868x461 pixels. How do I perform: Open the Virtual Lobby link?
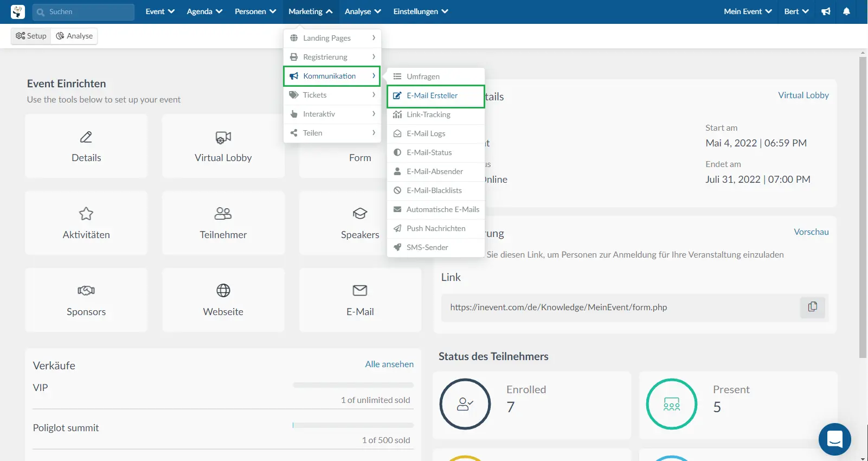pyautogui.click(x=803, y=95)
